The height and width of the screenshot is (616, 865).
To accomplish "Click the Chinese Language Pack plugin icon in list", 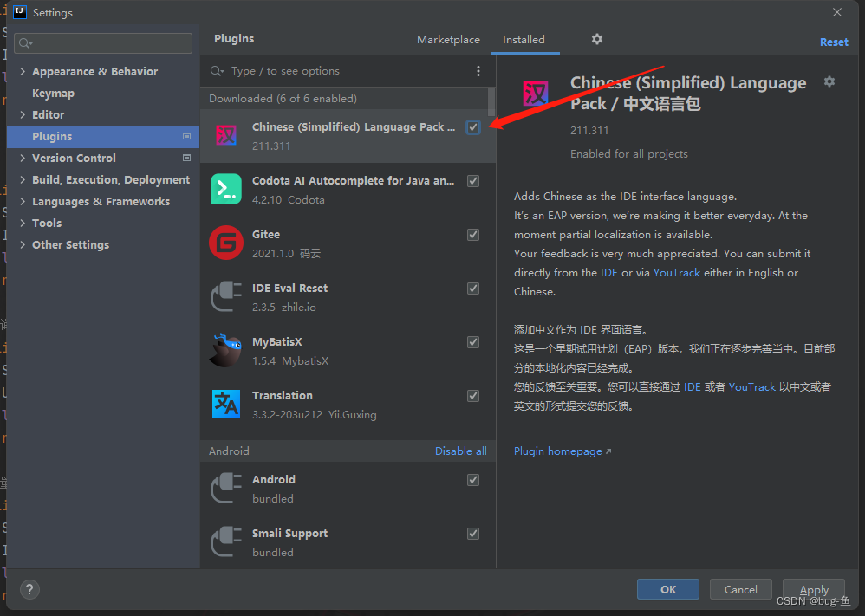I will point(226,135).
